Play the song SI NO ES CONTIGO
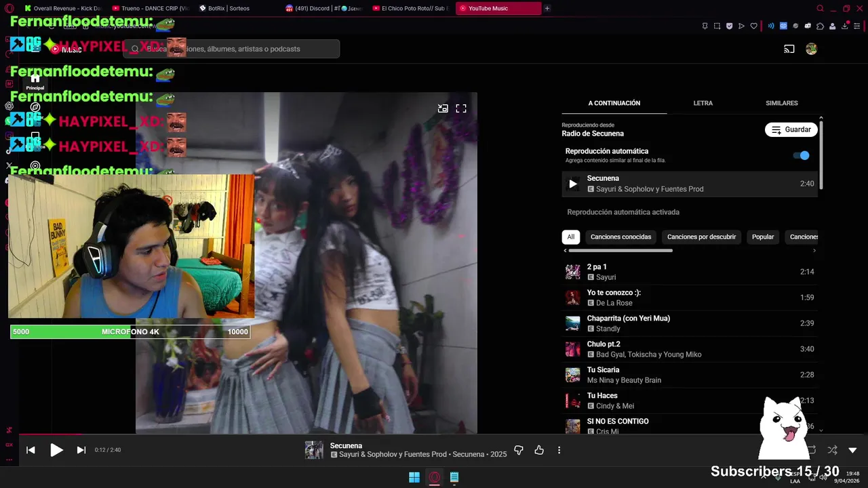Screen dimensions: 868x488 690,425
